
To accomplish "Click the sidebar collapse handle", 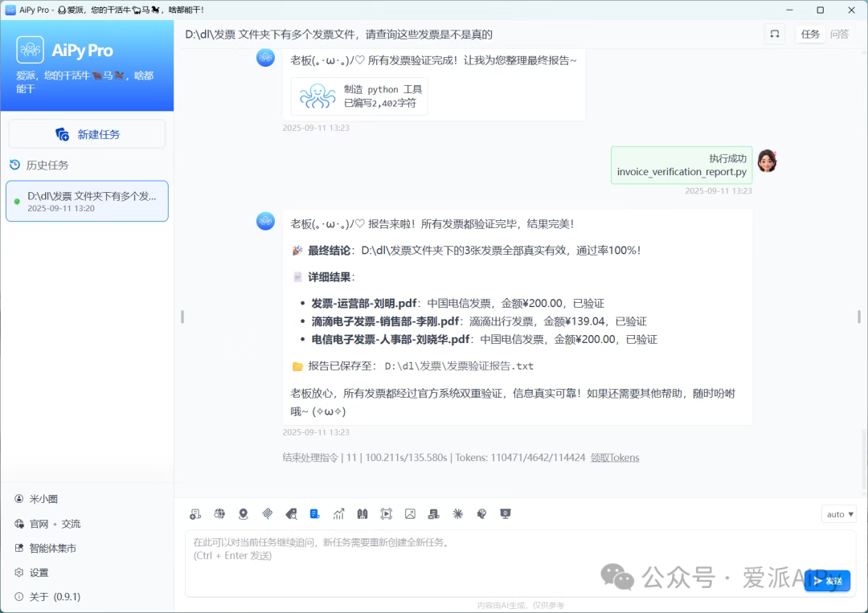I will coord(182,317).
